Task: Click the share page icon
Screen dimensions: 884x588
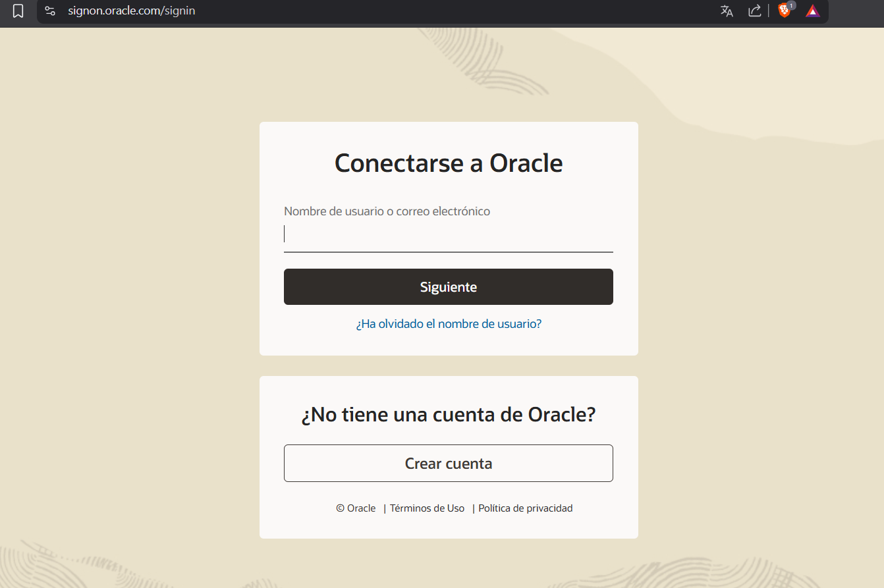Action: pyautogui.click(x=755, y=11)
